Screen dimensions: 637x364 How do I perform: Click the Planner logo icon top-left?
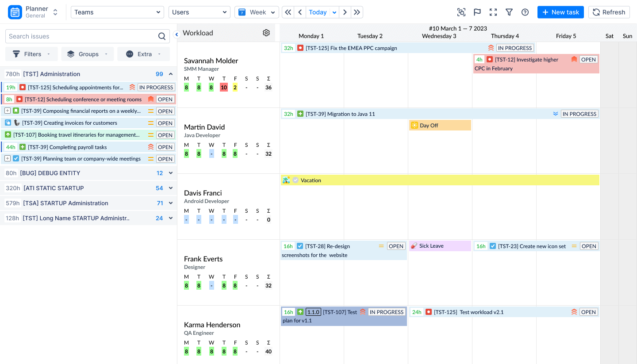(15, 11)
